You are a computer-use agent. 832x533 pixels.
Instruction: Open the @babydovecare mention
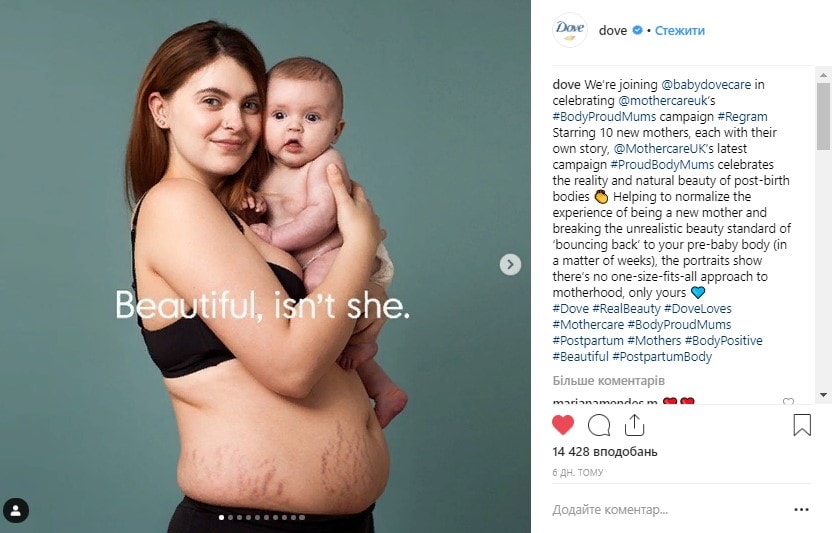[706, 84]
